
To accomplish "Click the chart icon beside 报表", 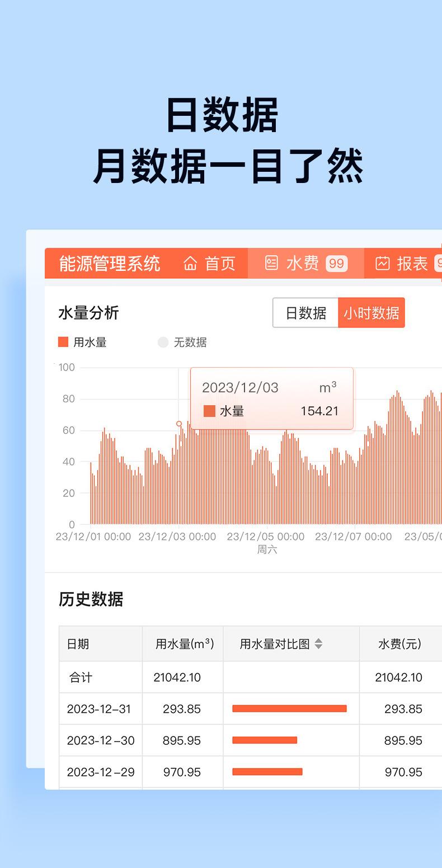I will coord(383,264).
